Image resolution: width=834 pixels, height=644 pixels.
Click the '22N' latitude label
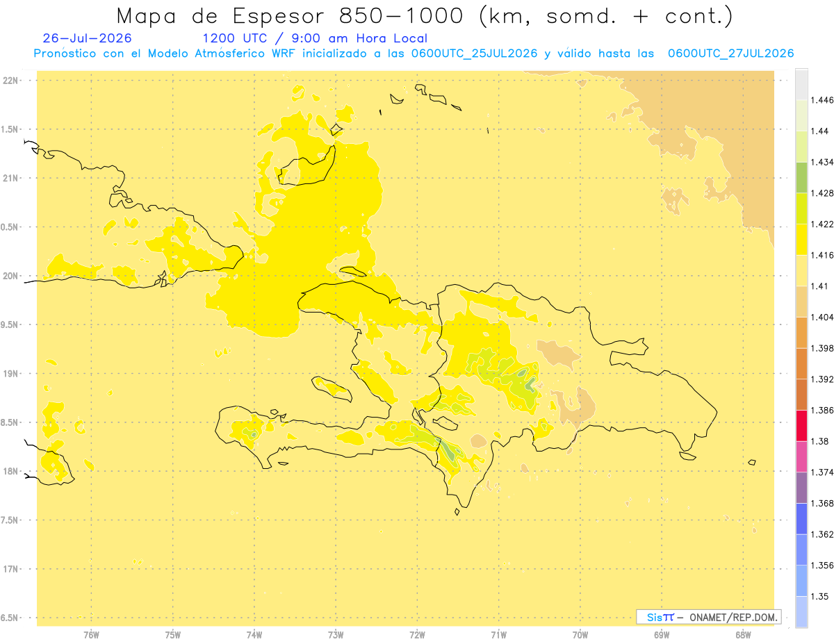[x=10, y=81]
